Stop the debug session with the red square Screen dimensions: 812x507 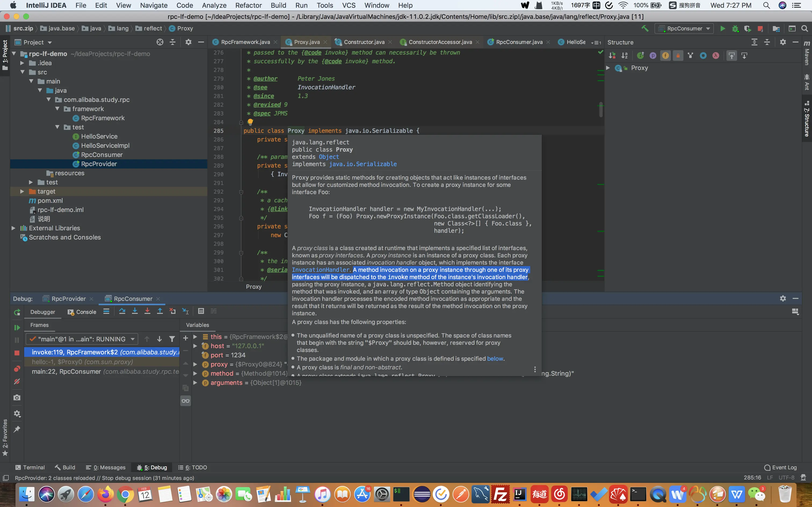click(x=17, y=353)
